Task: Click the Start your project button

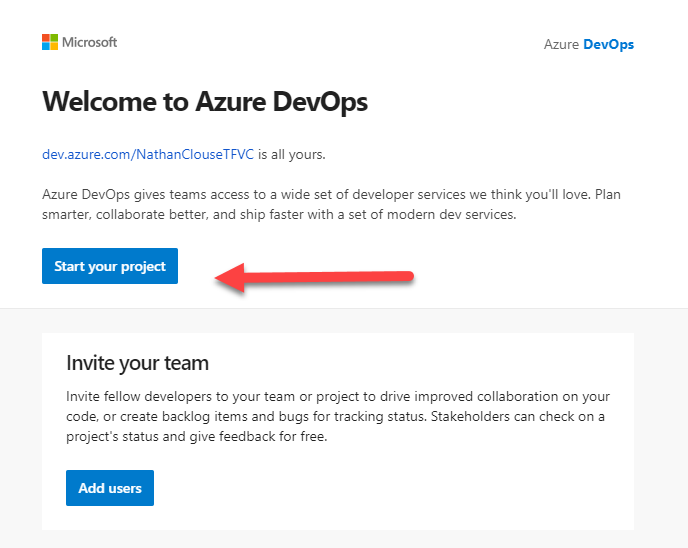Action: pos(110,266)
